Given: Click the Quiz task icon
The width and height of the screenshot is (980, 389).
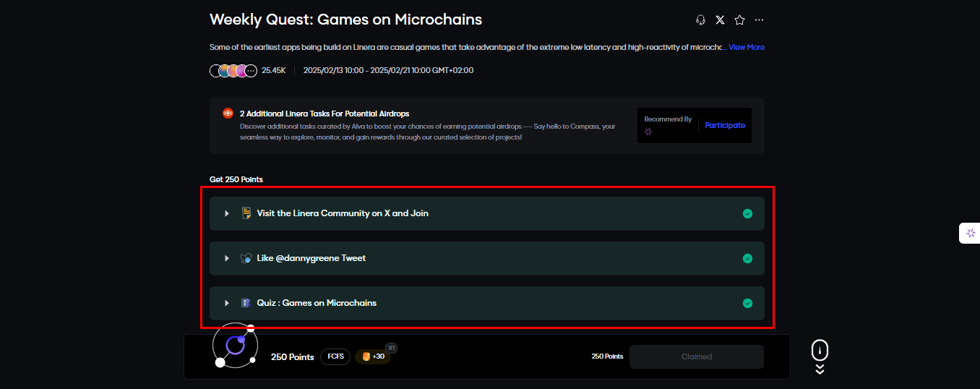Looking at the screenshot, I should 246,303.
